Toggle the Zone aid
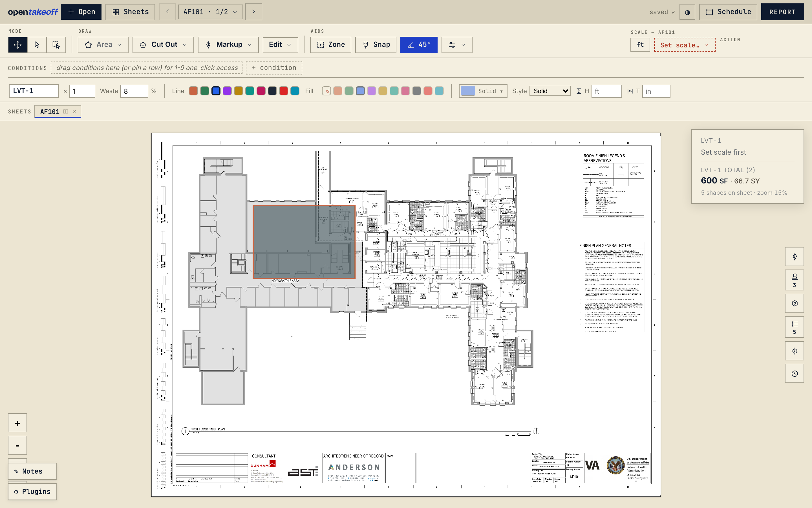This screenshot has height=508, width=812. (x=330, y=45)
